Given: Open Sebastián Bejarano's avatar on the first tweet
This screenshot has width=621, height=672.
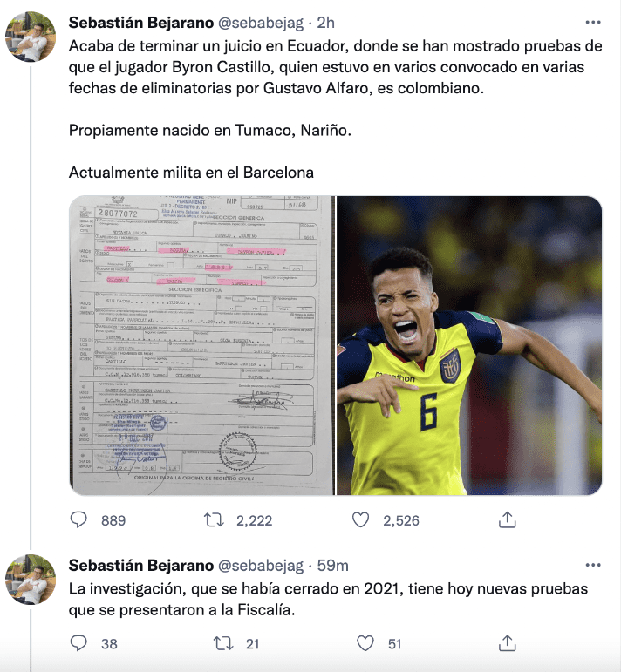Looking at the screenshot, I should (x=31, y=37).
